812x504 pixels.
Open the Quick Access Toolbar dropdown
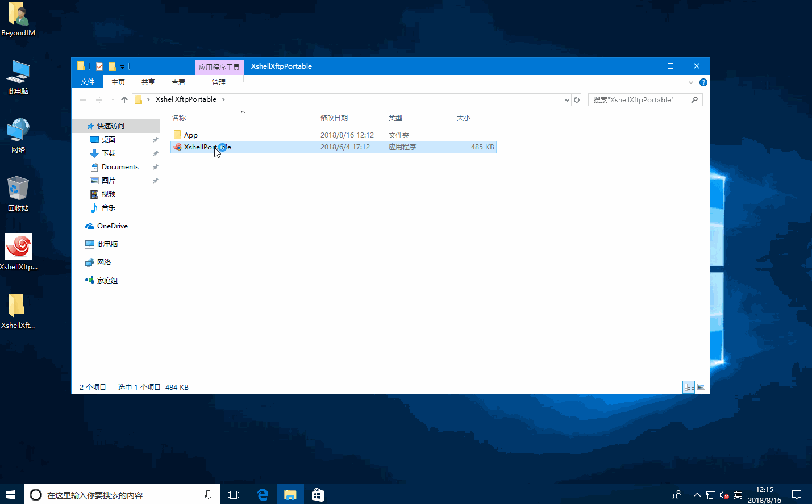click(122, 66)
